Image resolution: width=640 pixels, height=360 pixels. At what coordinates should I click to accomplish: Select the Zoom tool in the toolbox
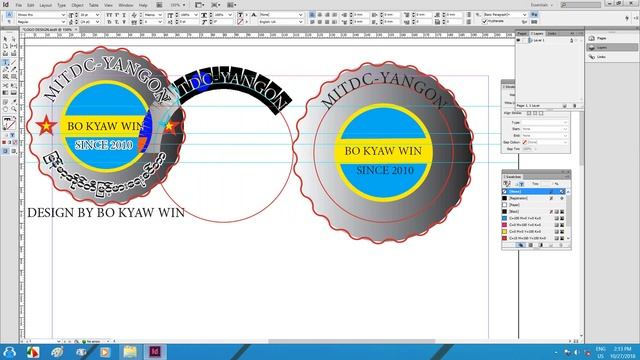point(13,109)
